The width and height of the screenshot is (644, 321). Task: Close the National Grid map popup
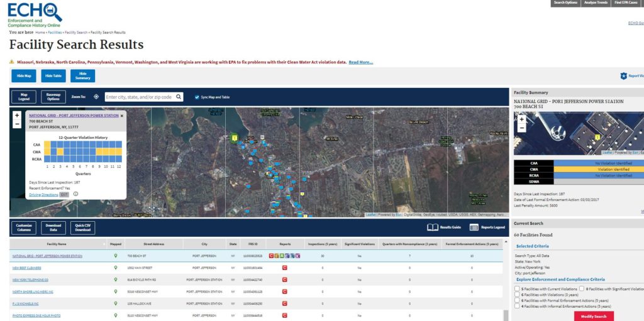click(x=121, y=116)
